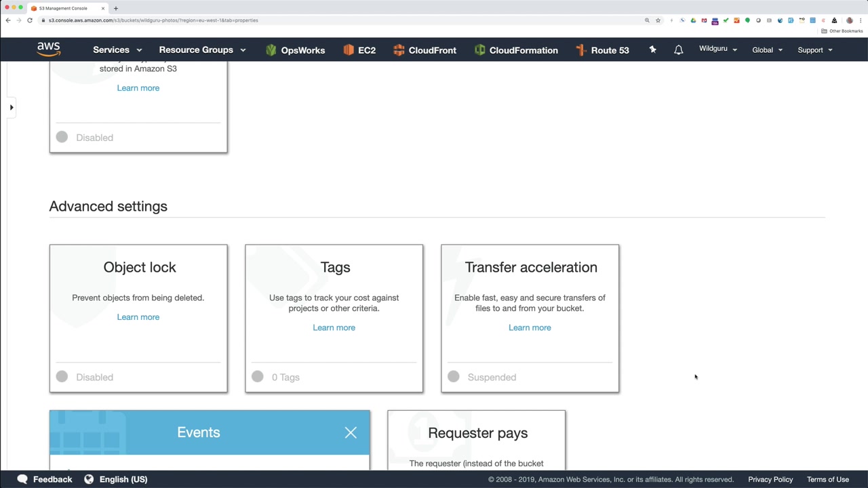Click the Object lock Disabled status circle
868x488 pixels.
pos(62,377)
